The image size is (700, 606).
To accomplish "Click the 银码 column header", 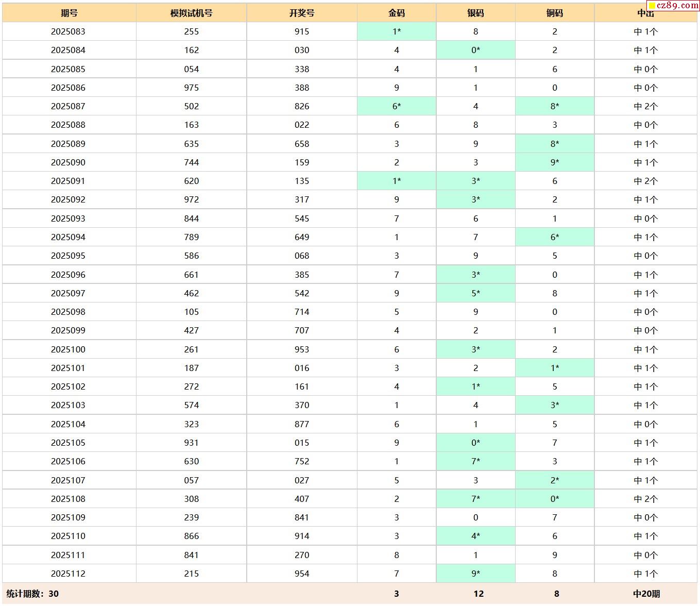I will (x=475, y=13).
